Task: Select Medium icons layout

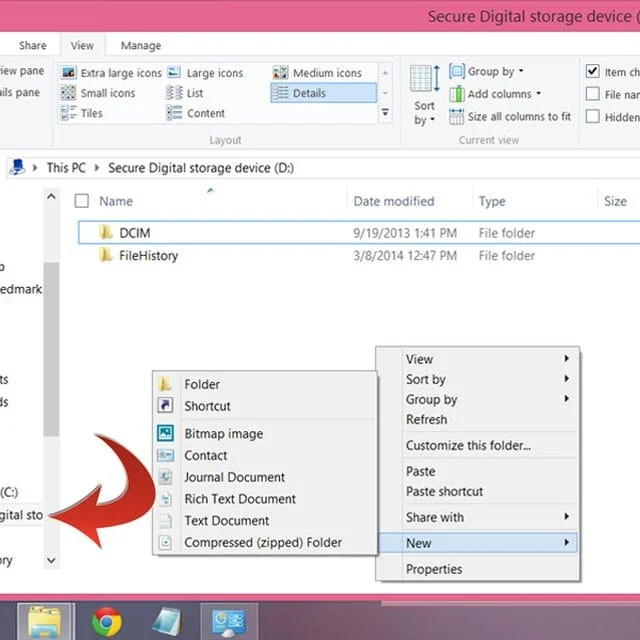Action: click(x=317, y=73)
